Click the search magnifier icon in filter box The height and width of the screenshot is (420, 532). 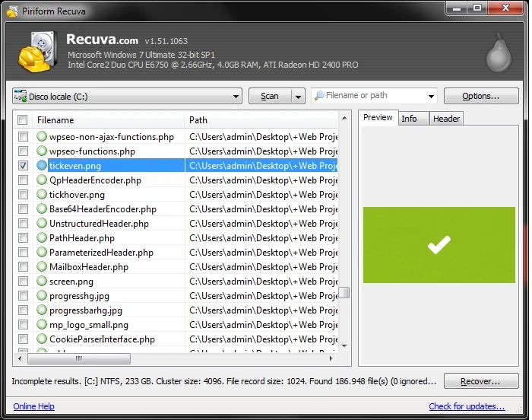pos(319,96)
